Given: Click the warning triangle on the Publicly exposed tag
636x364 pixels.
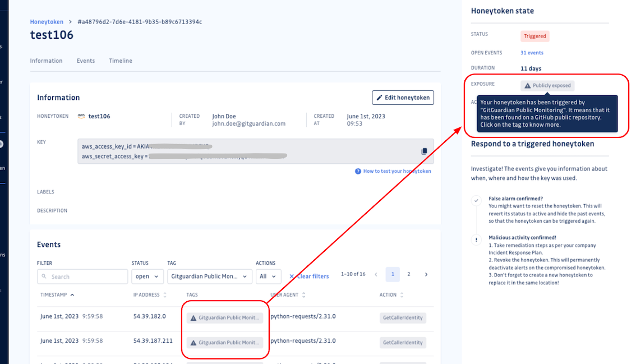Looking at the screenshot, I should [527, 85].
